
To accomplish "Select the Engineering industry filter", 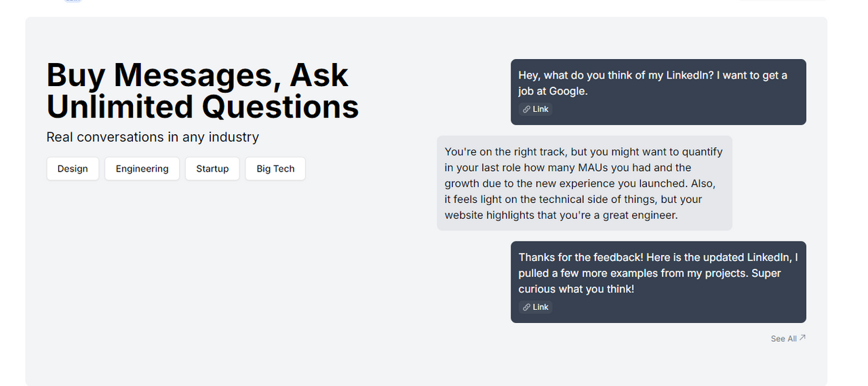I will pos(142,169).
